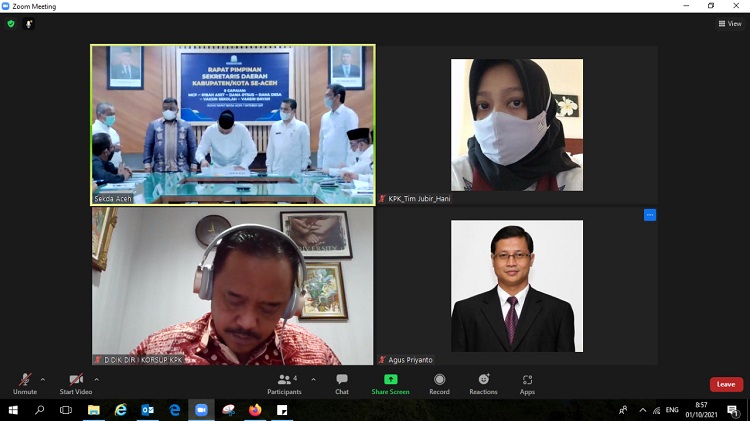
Task: Click the name label KPK_Tim Jubir_Hani
Action: (x=419, y=199)
